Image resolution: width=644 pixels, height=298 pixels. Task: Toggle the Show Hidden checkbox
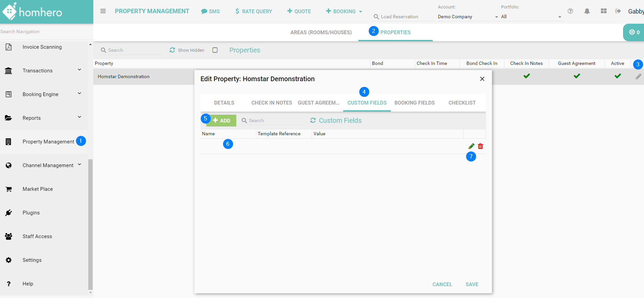click(215, 50)
